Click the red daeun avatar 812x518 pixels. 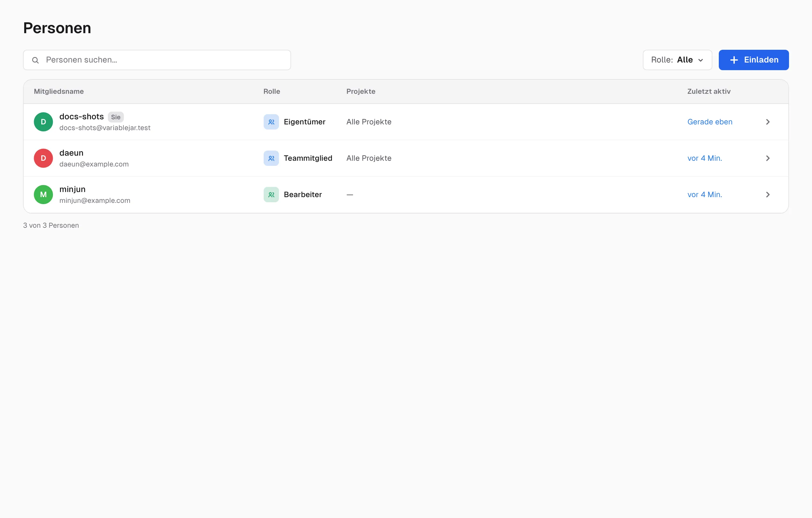click(43, 159)
